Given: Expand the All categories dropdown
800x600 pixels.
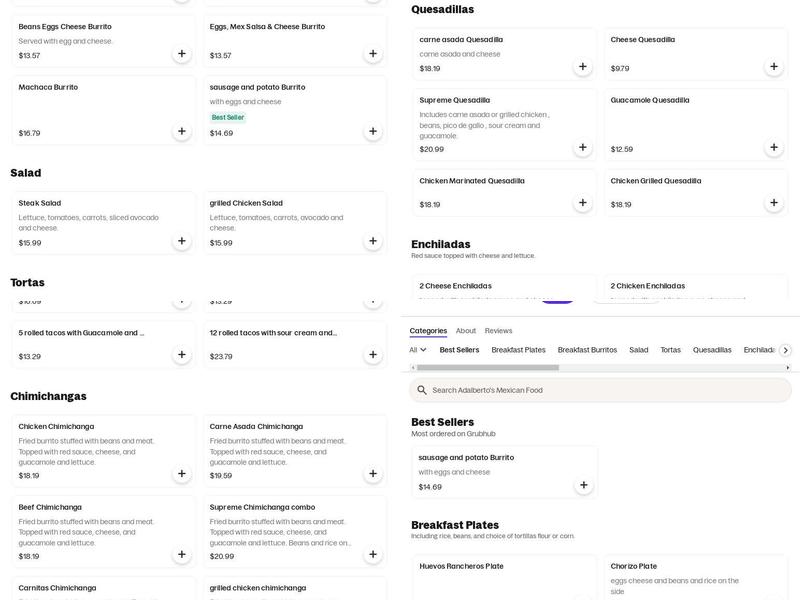Looking at the screenshot, I should (x=418, y=350).
